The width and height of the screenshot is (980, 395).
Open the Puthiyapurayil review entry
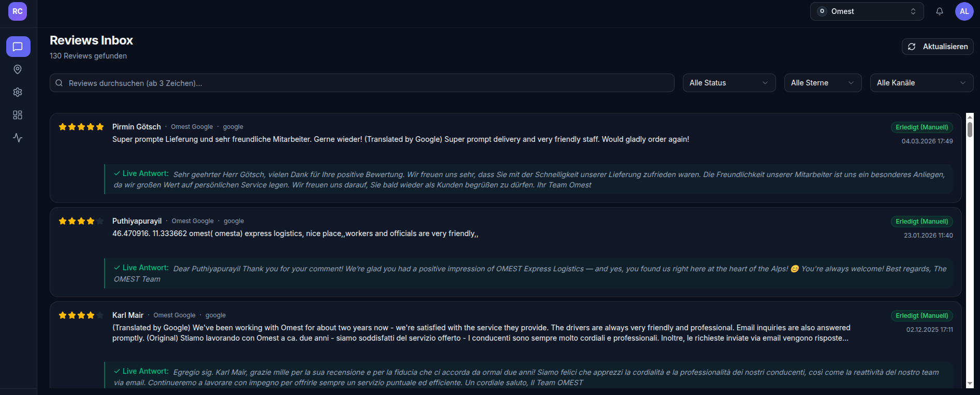click(x=505, y=252)
